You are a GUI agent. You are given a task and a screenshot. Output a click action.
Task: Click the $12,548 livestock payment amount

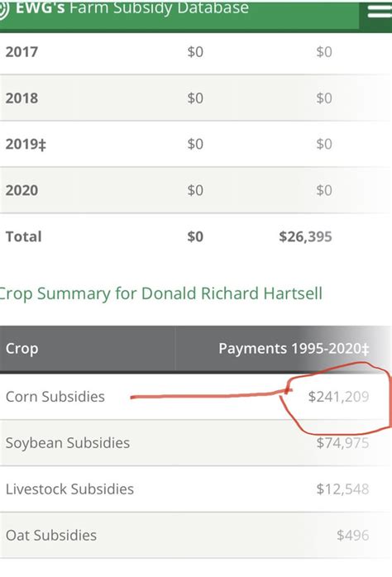(342, 489)
